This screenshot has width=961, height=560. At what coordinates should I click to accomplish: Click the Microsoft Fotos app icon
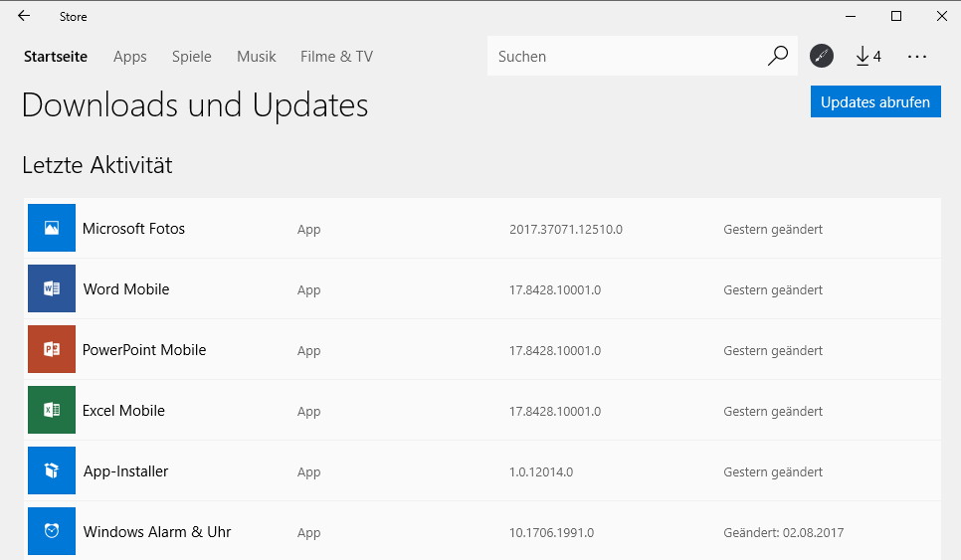click(x=52, y=228)
